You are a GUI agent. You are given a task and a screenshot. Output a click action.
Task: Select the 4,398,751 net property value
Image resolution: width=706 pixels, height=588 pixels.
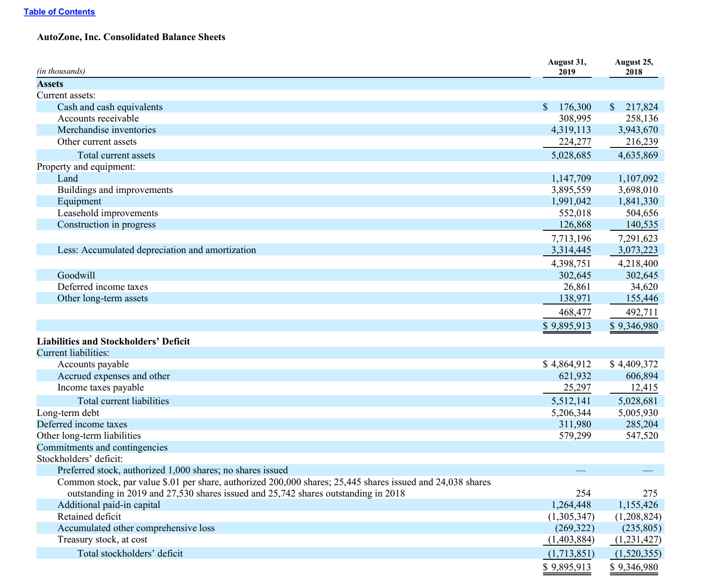point(571,264)
